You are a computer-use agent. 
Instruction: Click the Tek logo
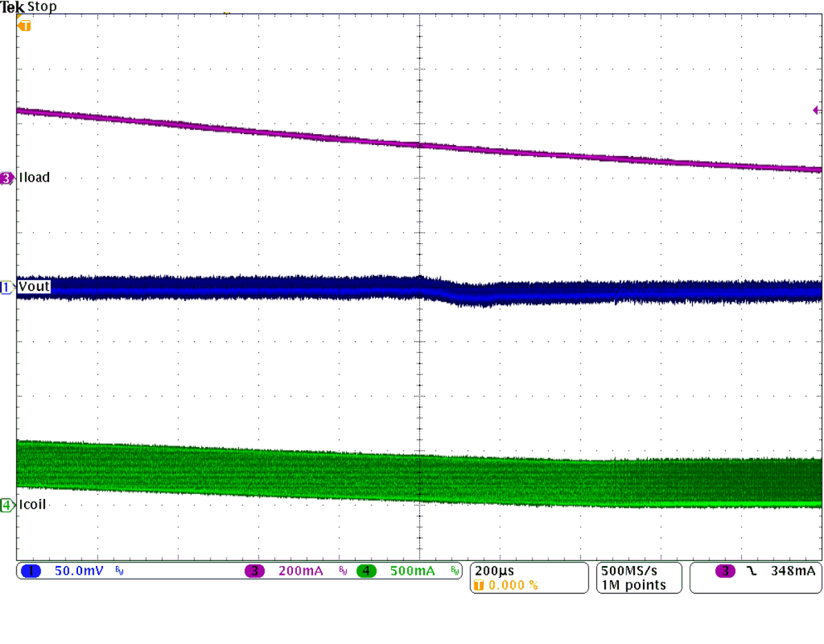[x=14, y=6]
